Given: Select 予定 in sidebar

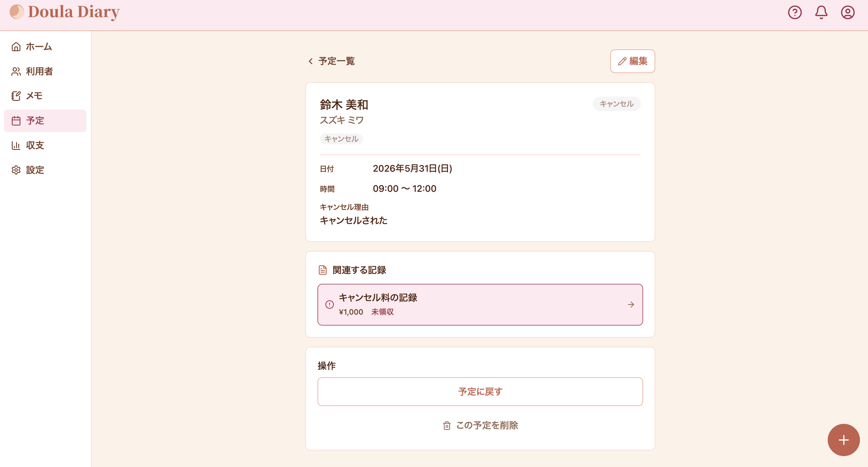Looking at the screenshot, I should [45, 120].
